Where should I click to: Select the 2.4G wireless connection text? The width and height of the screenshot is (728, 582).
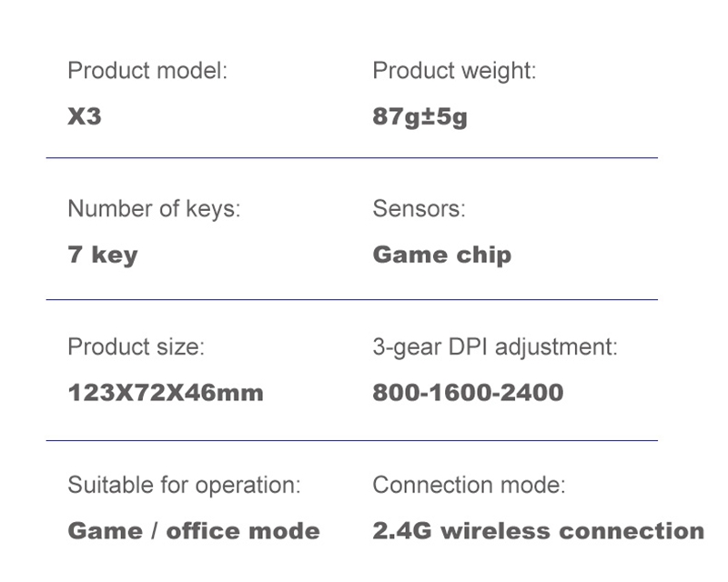(539, 531)
